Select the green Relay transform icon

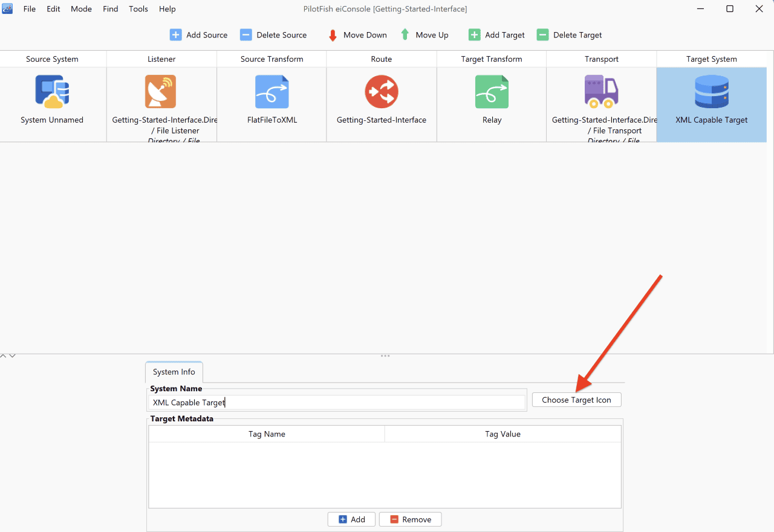(492, 92)
